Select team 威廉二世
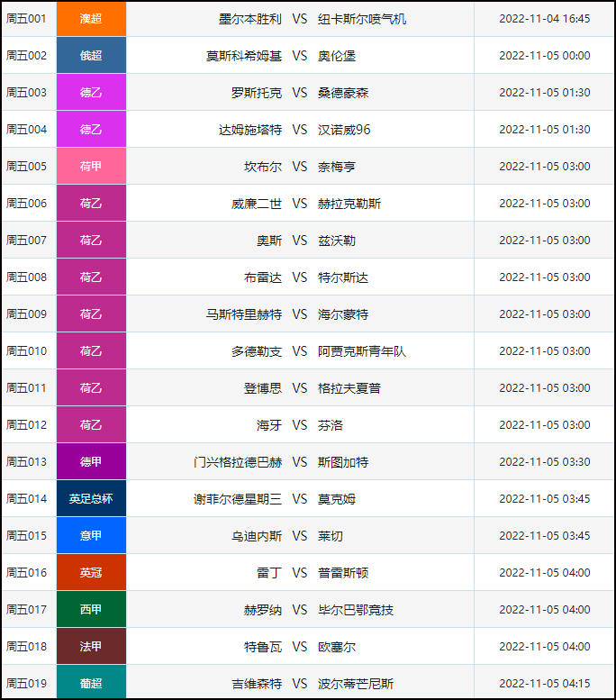Image resolution: width=616 pixels, height=700 pixels. [x=257, y=204]
